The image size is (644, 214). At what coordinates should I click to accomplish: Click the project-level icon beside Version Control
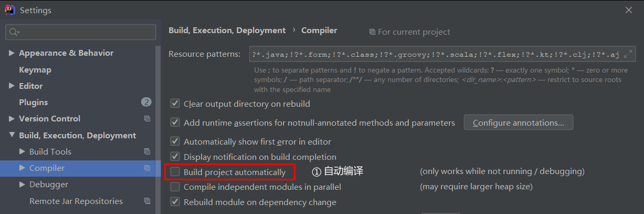pos(147,119)
